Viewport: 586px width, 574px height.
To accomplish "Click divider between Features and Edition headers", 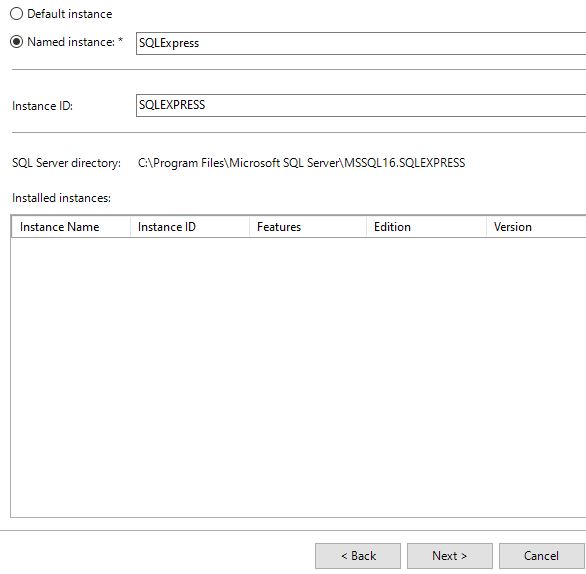I will pyautogui.click(x=366, y=227).
